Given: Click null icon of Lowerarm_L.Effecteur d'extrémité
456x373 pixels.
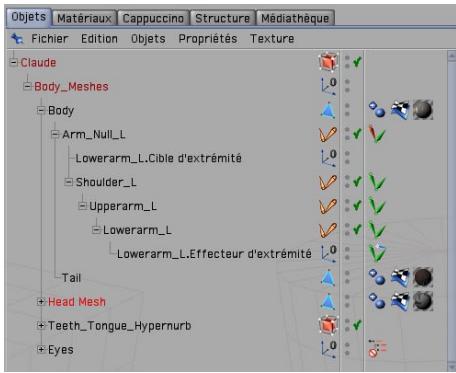Looking at the screenshot, I should click(329, 254).
